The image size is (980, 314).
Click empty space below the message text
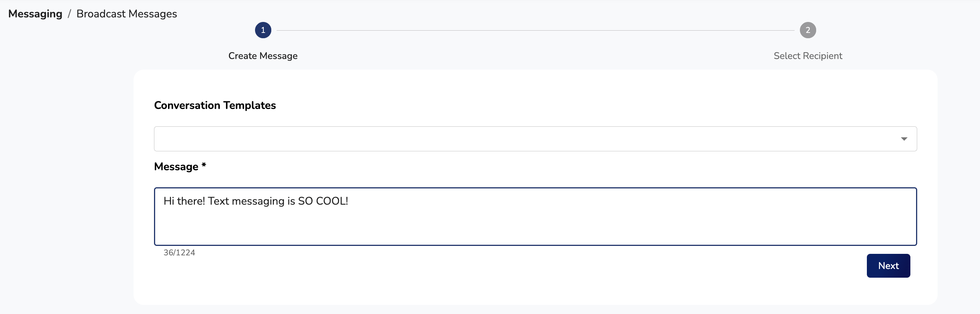pos(533,228)
